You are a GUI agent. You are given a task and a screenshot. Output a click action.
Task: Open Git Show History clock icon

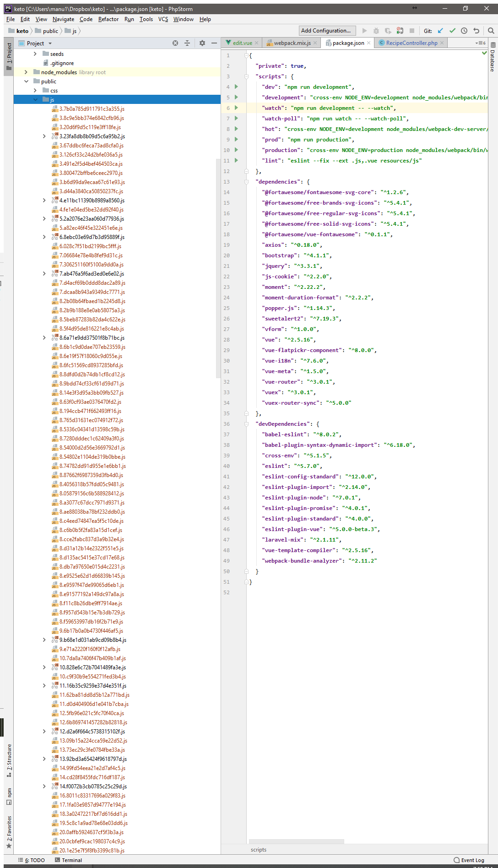tap(464, 31)
